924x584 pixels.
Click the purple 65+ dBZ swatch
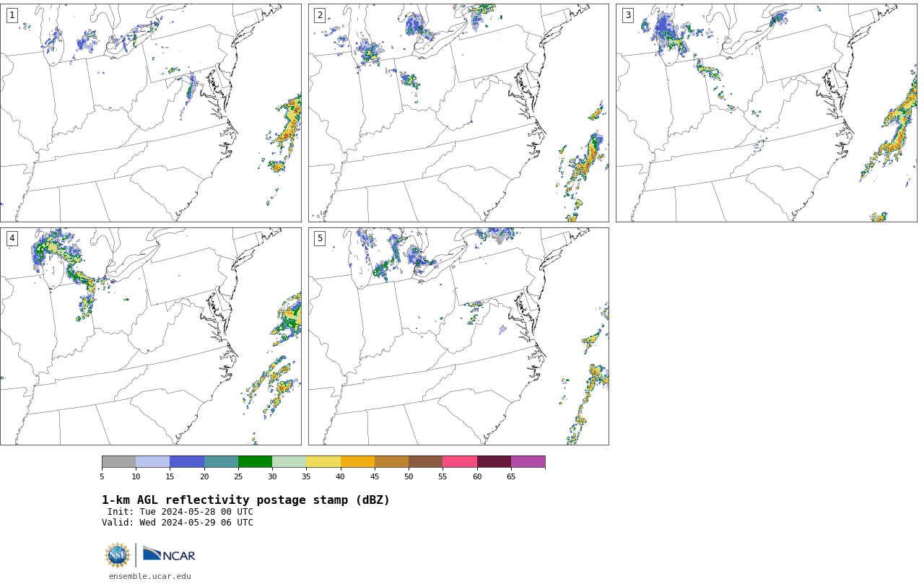point(528,462)
